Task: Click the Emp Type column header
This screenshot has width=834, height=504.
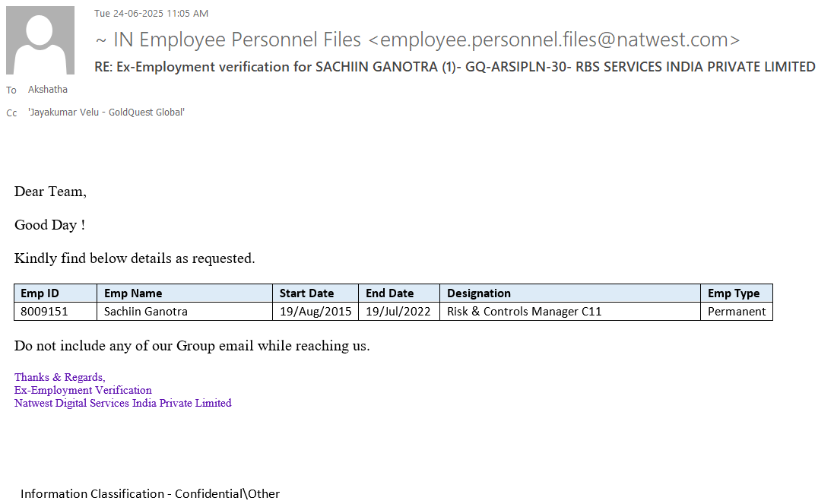Action: coord(734,293)
